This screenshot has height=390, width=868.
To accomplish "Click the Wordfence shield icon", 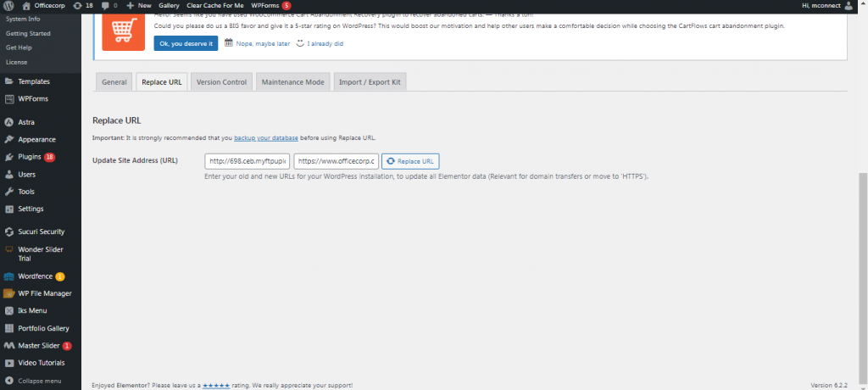I will pos(8,276).
